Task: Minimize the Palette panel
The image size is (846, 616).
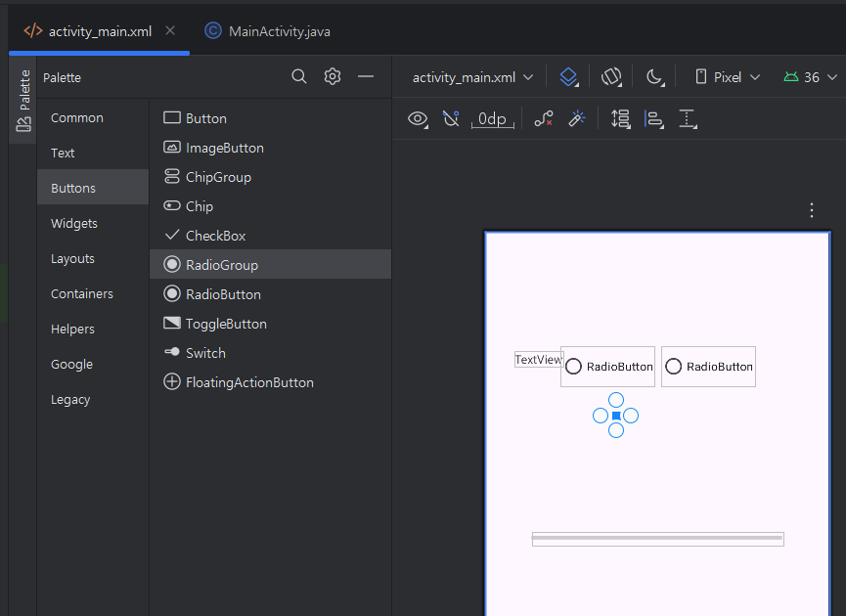Action: point(366,76)
